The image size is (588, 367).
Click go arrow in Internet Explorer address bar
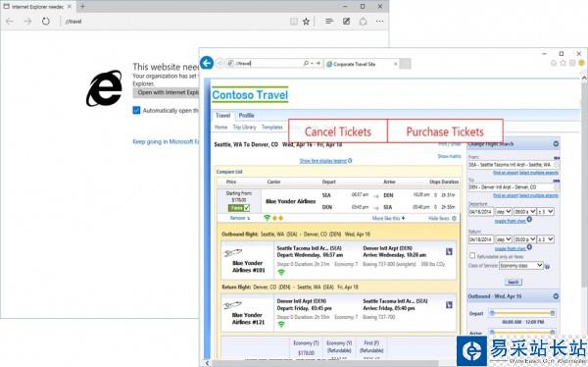pyautogui.click(x=318, y=64)
